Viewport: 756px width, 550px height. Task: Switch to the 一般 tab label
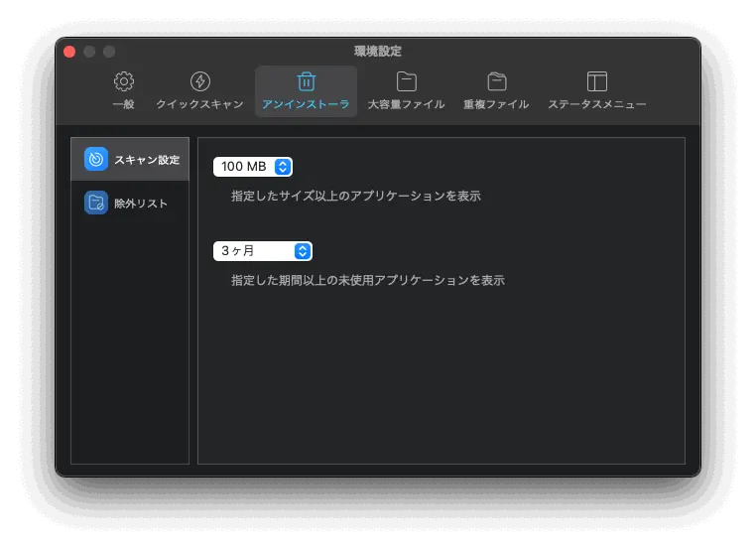click(123, 104)
